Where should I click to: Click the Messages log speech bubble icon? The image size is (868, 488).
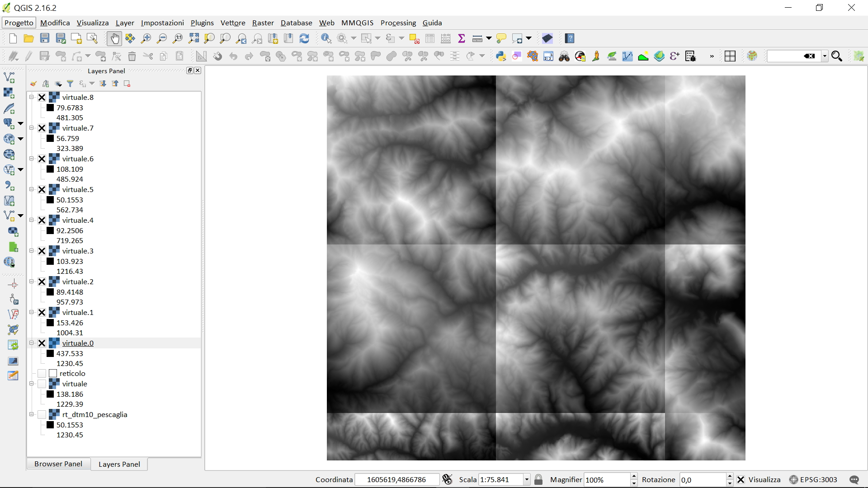854,480
